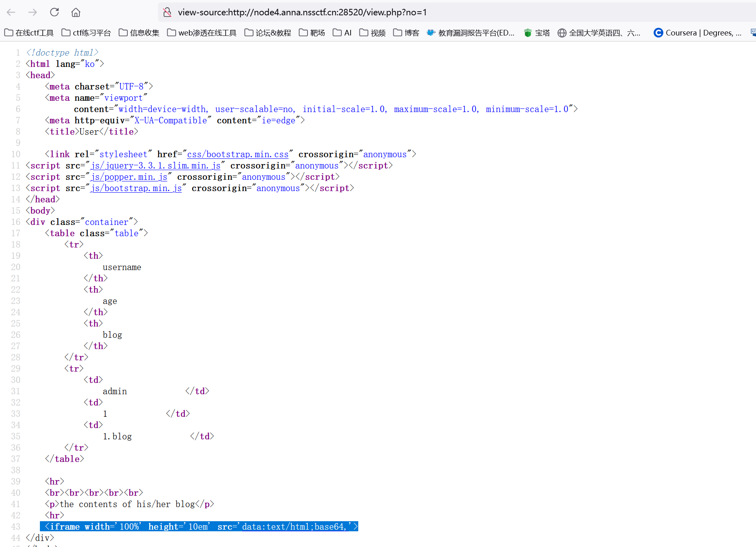Screen dimensions: 756x547
Task: Reload the current page
Action: coord(54,12)
